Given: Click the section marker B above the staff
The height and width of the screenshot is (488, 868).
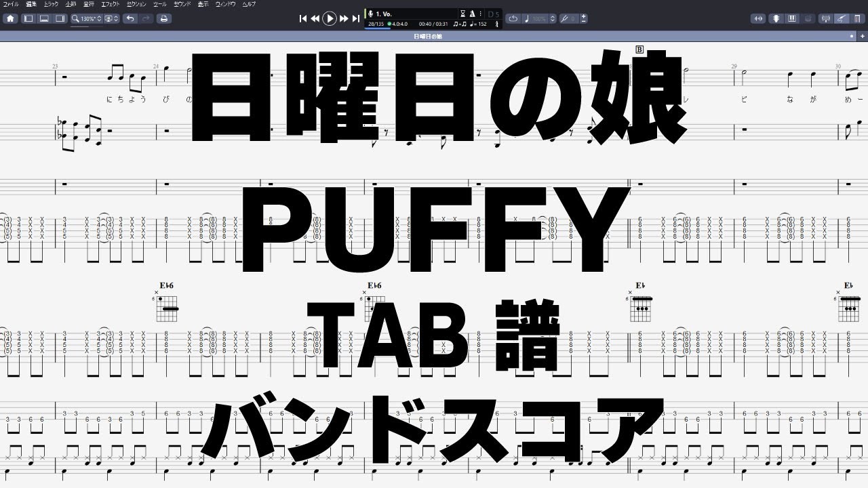Looking at the screenshot, I should click(639, 49).
